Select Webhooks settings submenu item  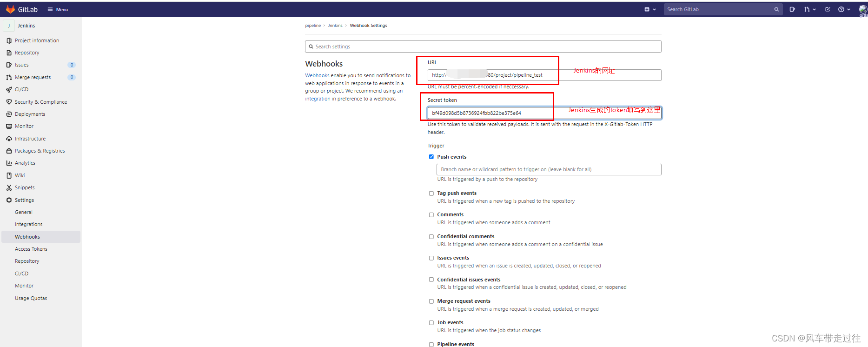tap(41, 237)
